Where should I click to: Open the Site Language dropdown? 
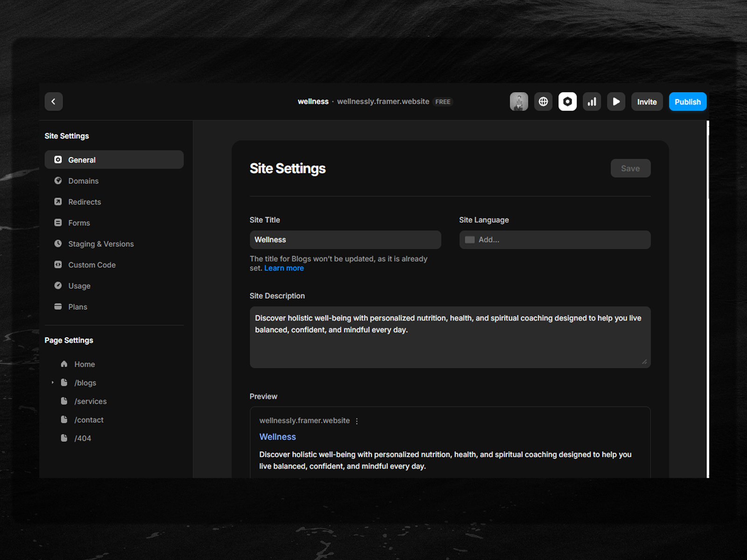pos(555,240)
